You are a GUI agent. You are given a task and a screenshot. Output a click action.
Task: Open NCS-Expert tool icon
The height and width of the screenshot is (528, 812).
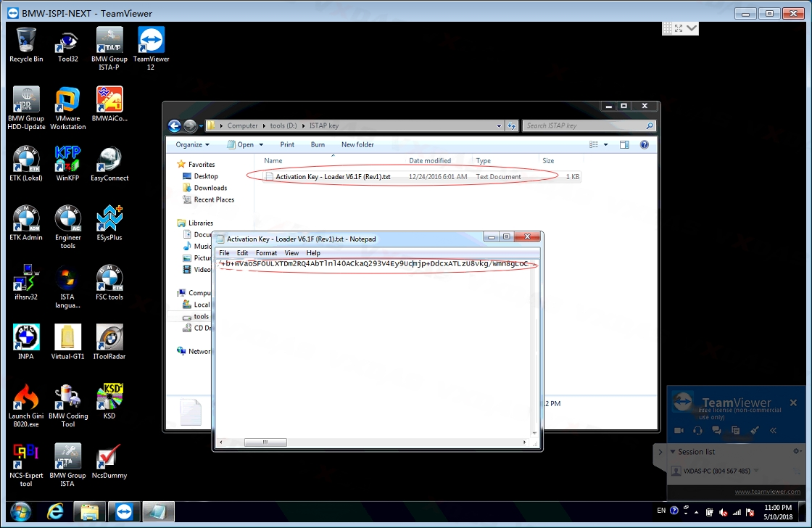point(26,466)
